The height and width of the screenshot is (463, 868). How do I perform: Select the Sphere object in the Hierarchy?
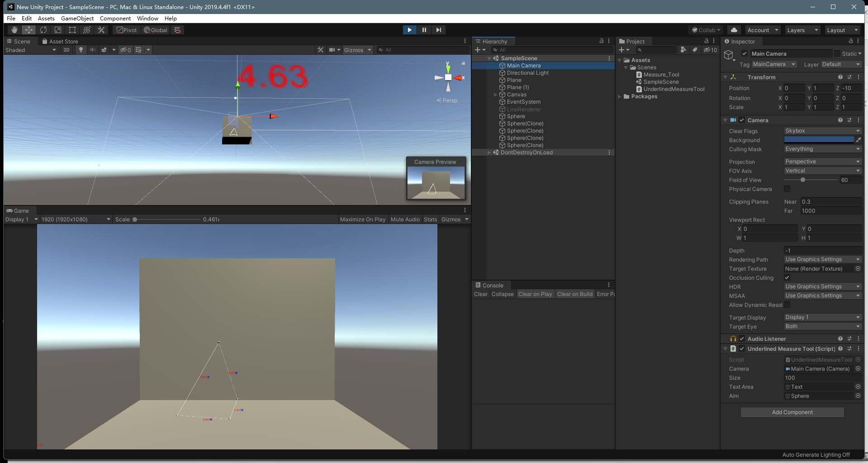[x=515, y=116]
